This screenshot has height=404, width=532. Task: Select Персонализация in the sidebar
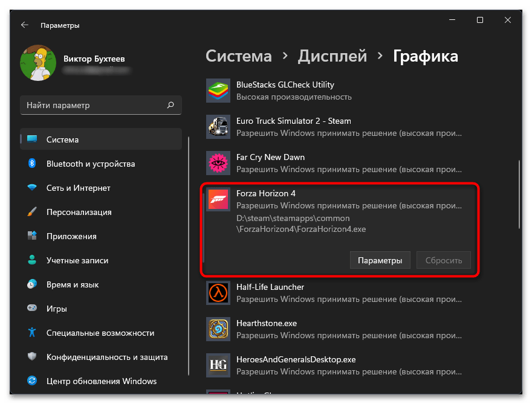[x=101, y=212]
